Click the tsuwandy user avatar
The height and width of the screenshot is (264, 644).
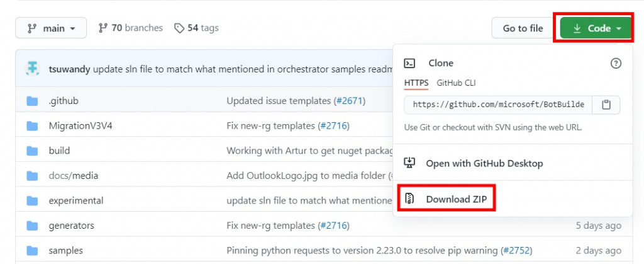(33, 69)
